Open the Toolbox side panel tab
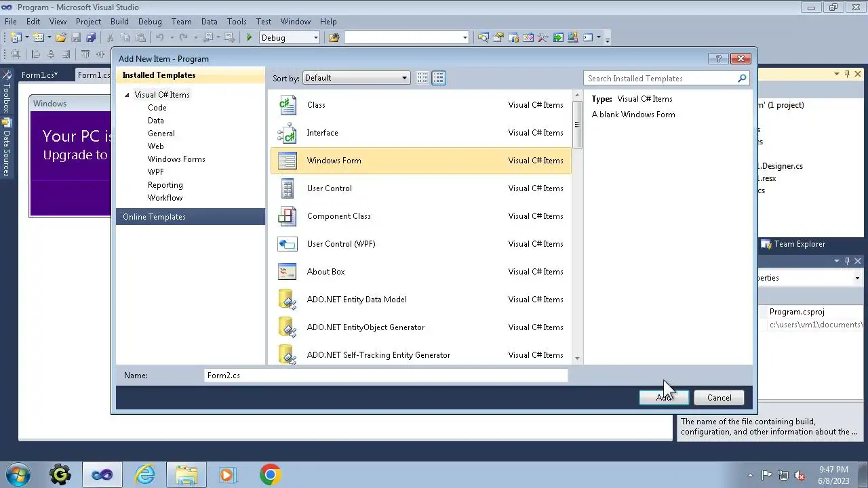The height and width of the screenshot is (488, 868). pyautogui.click(x=6, y=92)
